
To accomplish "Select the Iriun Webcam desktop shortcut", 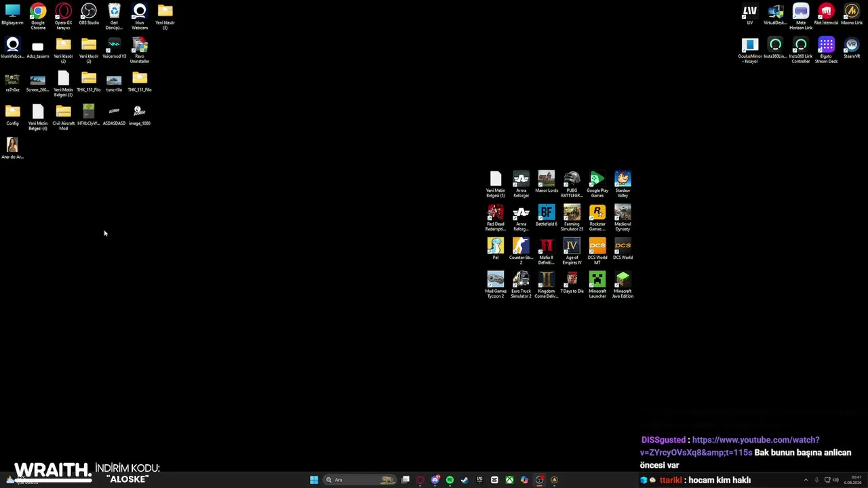I will [x=140, y=16].
